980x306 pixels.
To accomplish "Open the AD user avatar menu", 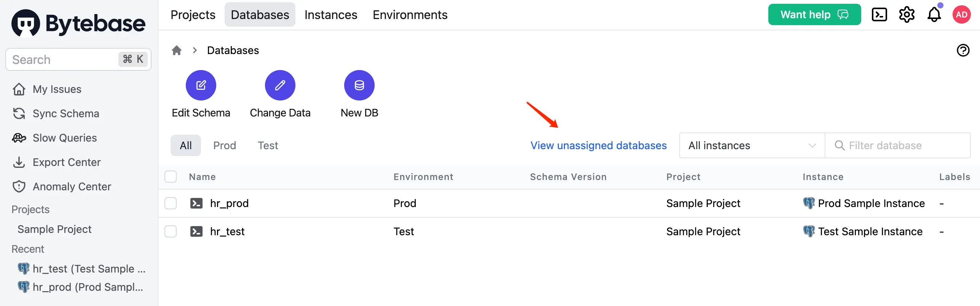I will tap(961, 15).
